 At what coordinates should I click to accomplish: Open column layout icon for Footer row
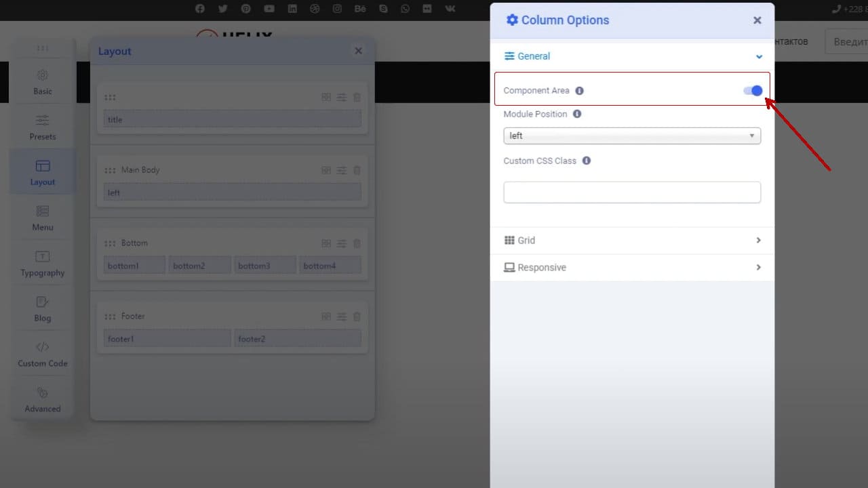[326, 317]
